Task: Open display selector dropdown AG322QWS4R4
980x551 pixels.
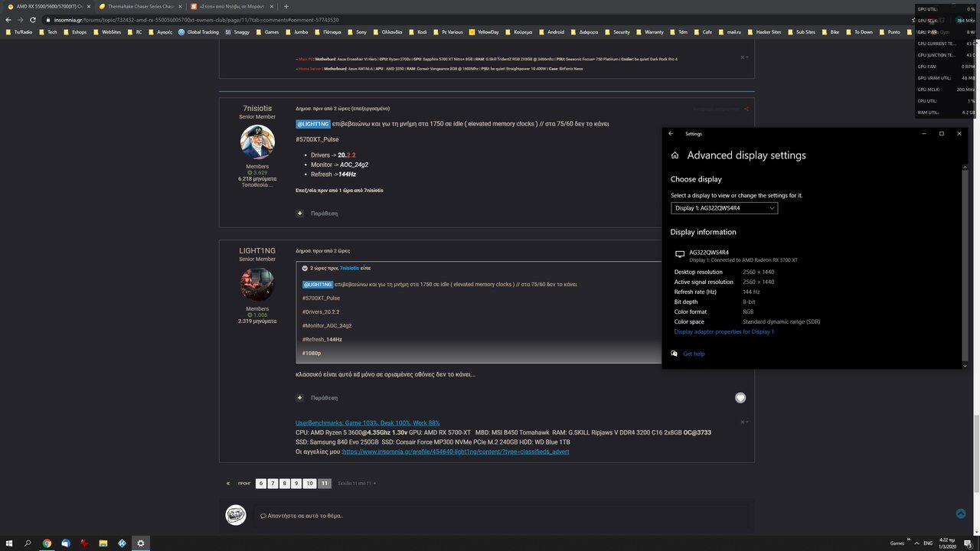Action: pos(724,208)
